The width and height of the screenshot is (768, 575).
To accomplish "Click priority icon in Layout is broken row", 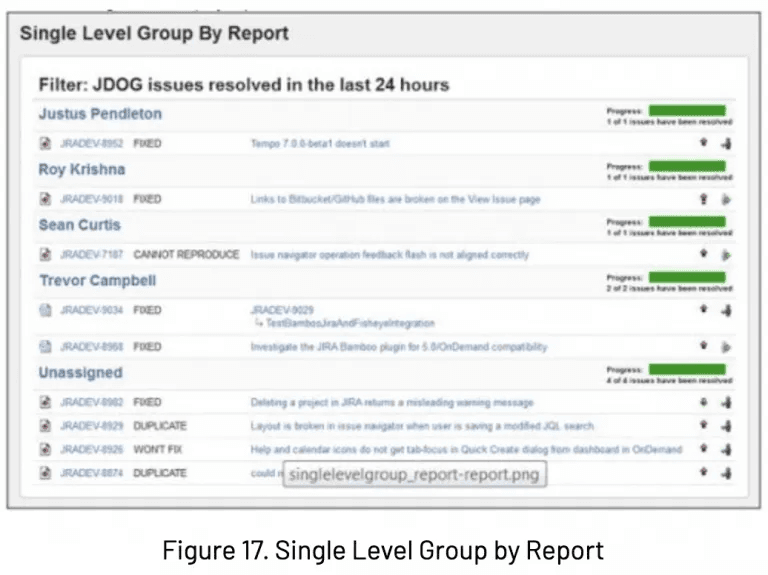I will coord(703,425).
